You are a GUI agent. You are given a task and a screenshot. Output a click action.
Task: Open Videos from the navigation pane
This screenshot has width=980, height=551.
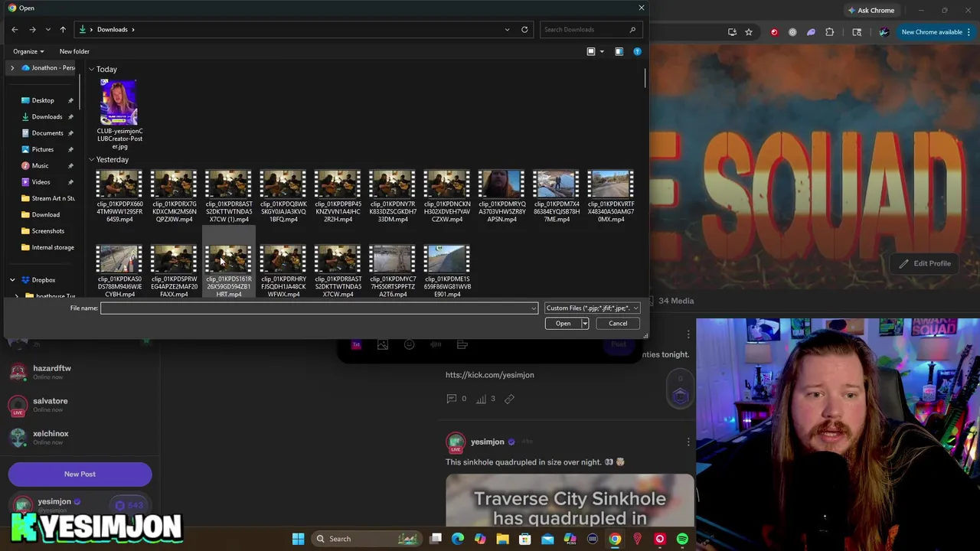[x=41, y=182]
